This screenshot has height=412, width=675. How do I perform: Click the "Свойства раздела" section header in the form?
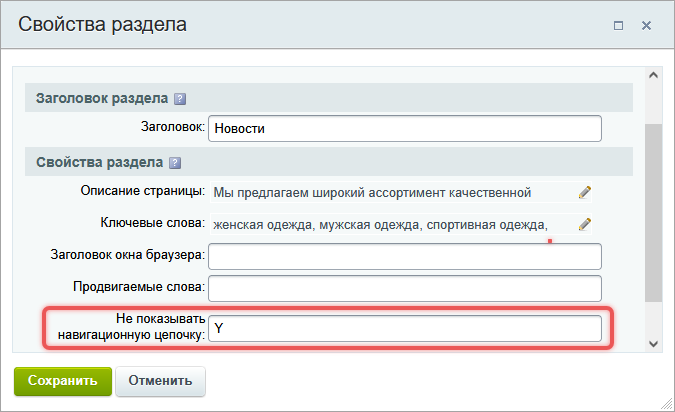tap(400, 161)
